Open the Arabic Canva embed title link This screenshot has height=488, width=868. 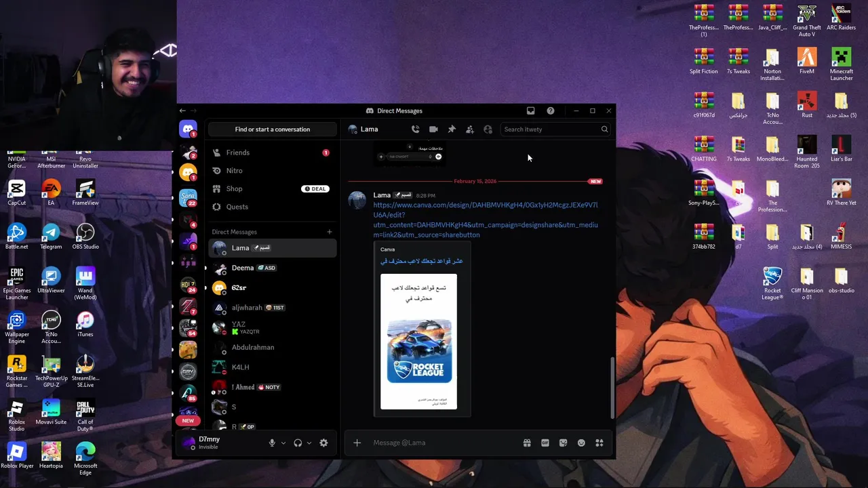(x=422, y=261)
